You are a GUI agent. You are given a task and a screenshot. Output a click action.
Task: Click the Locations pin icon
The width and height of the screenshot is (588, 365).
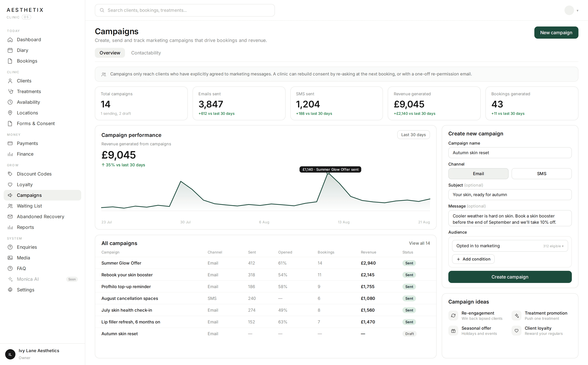(10, 113)
